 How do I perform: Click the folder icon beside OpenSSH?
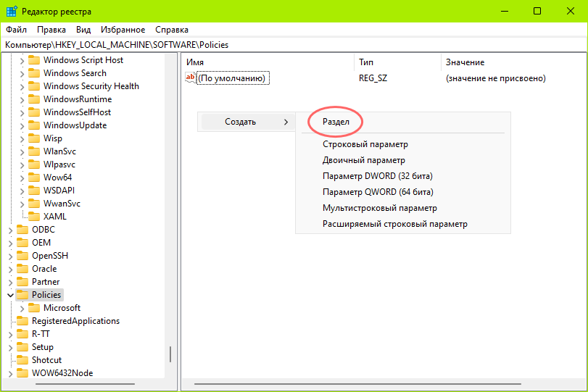tap(22, 256)
